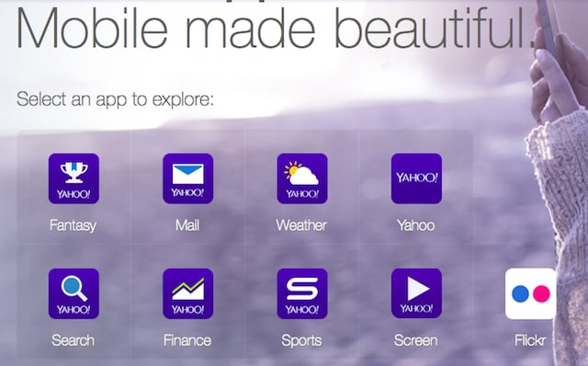Click the "Yahoo" app label

click(416, 225)
